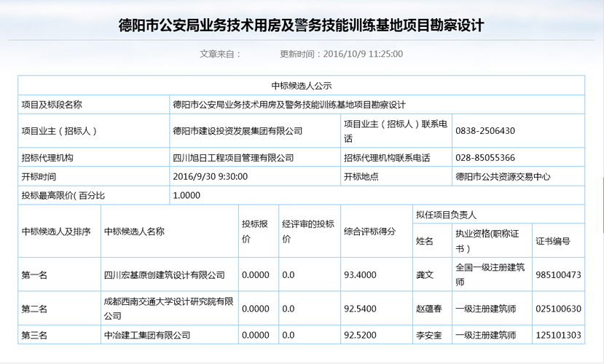The height and width of the screenshot is (364, 604).
Task: Click project leader name 龚文
Action: pyautogui.click(x=425, y=275)
